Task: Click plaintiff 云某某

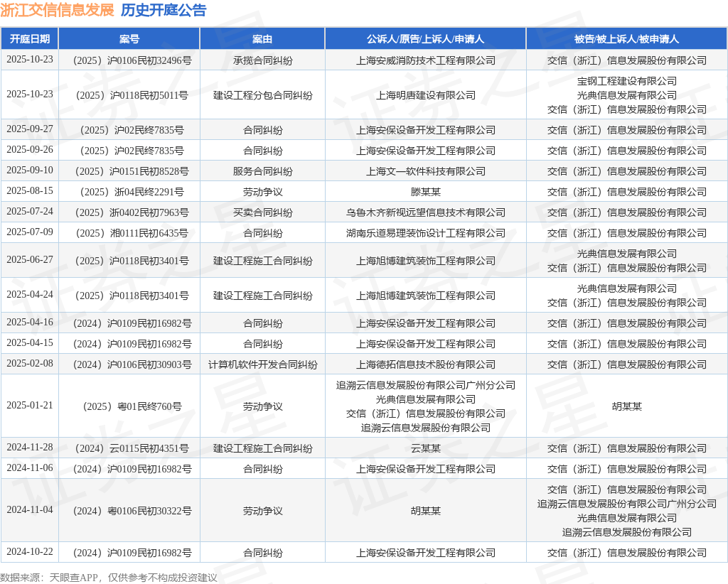Action: point(426,448)
